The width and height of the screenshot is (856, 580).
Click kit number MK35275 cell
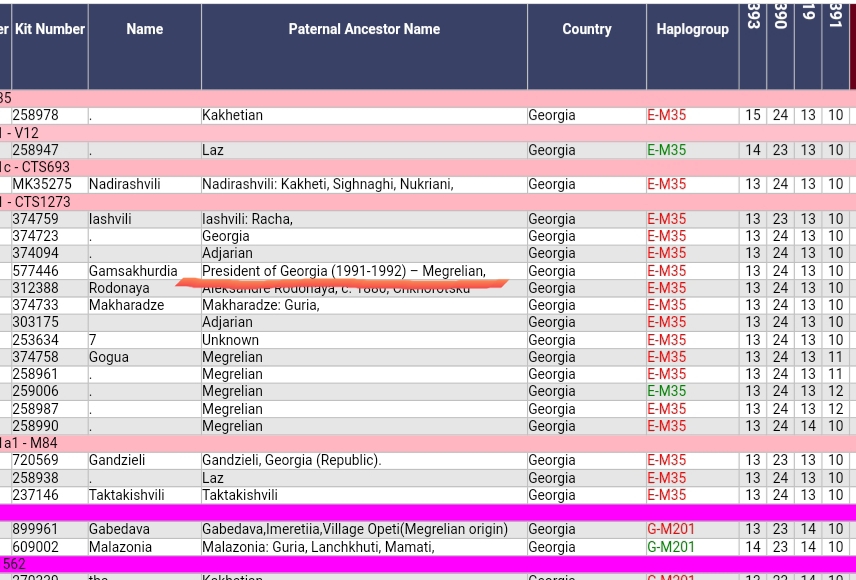(x=42, y=184)
